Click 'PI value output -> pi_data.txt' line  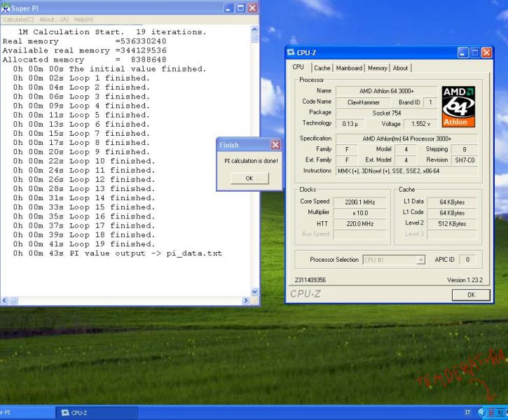(118, 253)
